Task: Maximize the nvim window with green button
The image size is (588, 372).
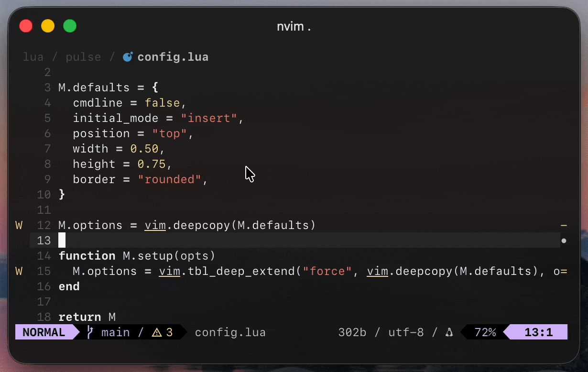Action: click(x=70, y=26)
